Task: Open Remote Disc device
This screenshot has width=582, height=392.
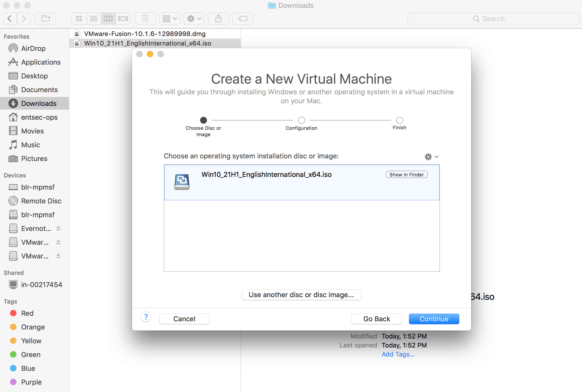Action: (x=34, y=201)
